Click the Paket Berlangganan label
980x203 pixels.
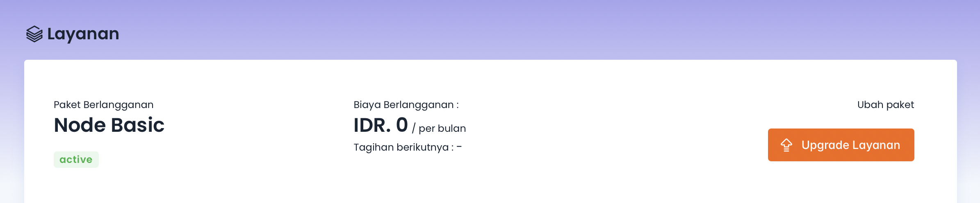pyautogui.click(x=103, y=105)
